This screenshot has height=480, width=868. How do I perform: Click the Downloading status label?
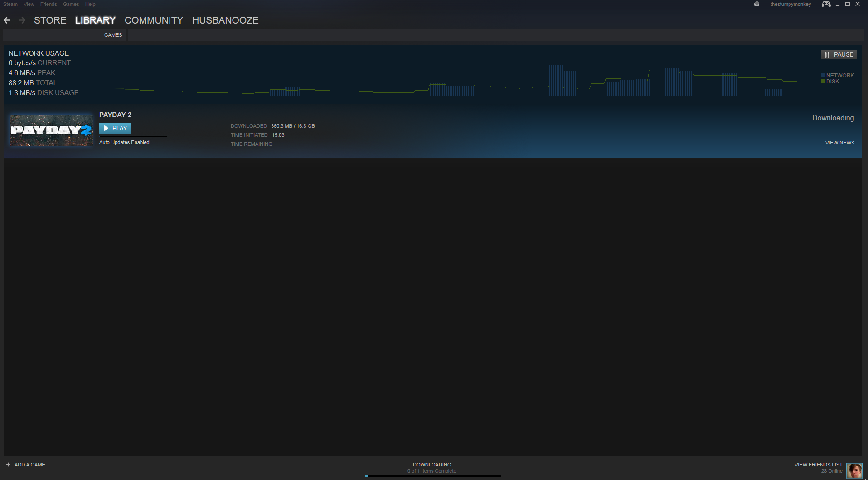pyautogui.click(x=833, y=118)
